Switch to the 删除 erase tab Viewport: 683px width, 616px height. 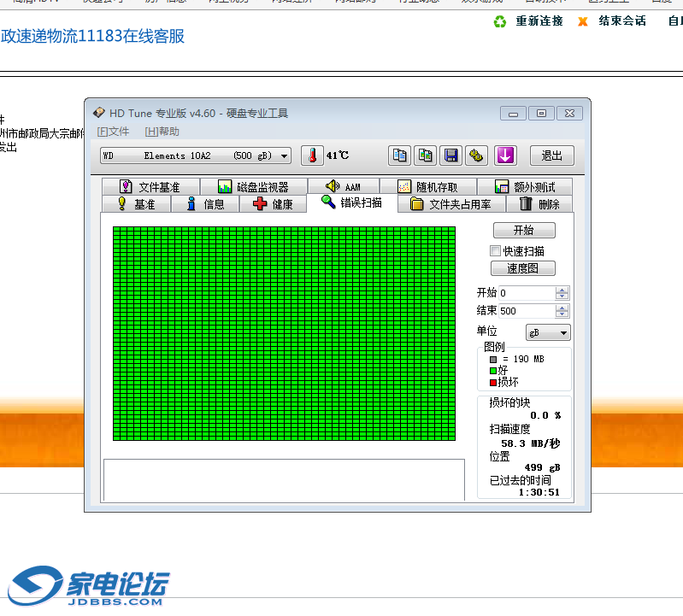(539, 203)
